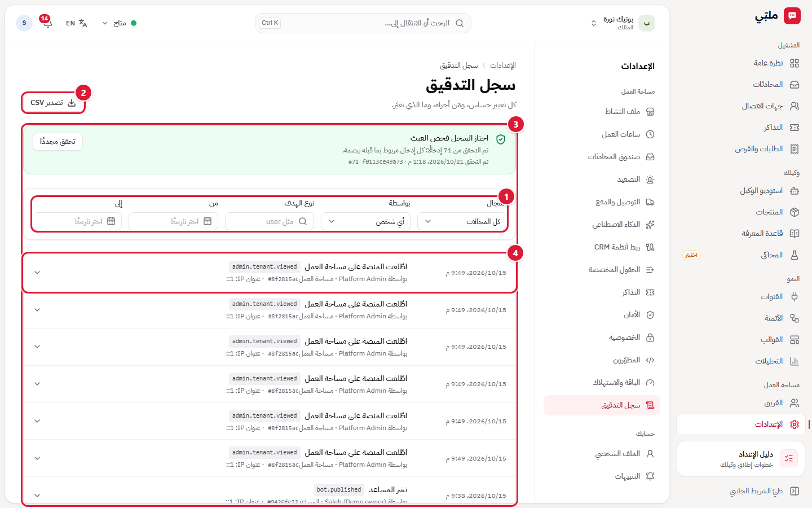Click الإعدادات breadcrumb link
812x508 pixels.
click(x=503, y=65)
